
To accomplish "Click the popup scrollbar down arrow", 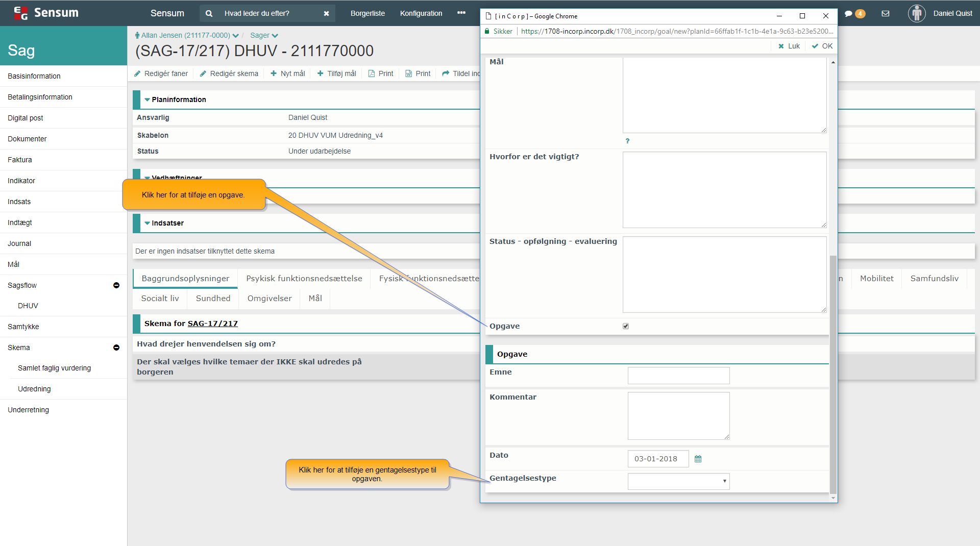I will pos(833,498).
